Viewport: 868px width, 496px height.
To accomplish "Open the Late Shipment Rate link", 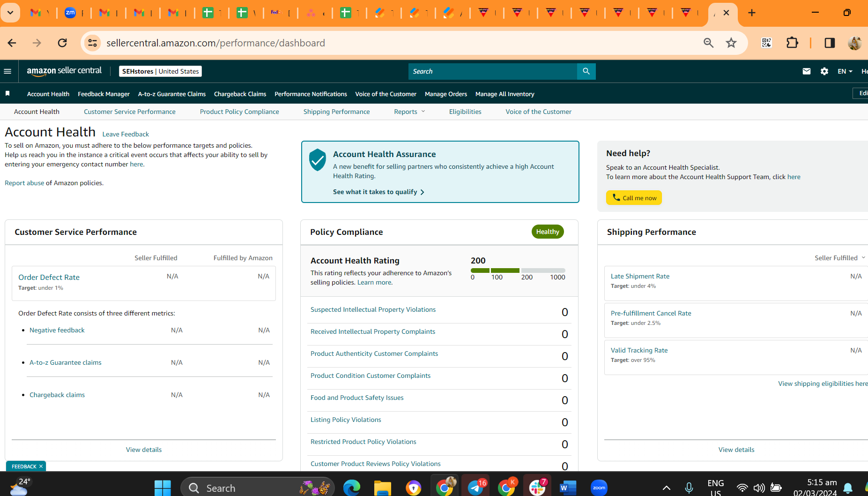I will [640, 276].
